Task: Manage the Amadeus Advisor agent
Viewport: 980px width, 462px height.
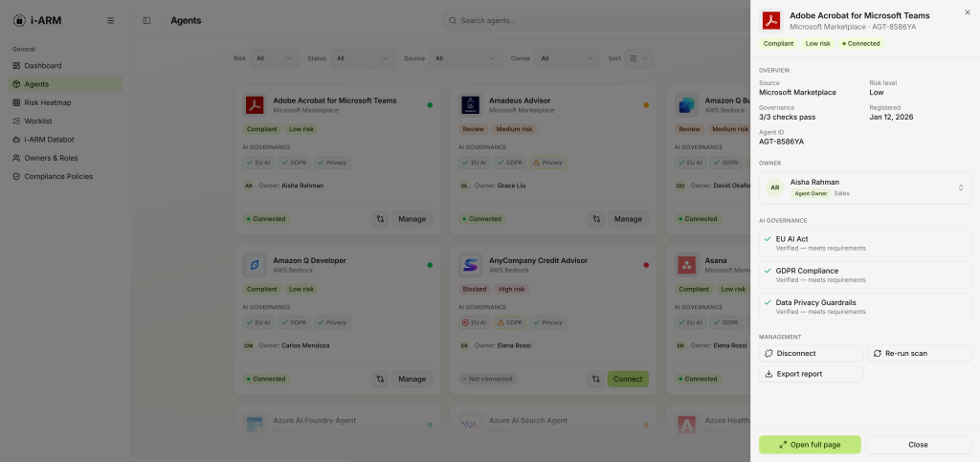Action: 628,219
